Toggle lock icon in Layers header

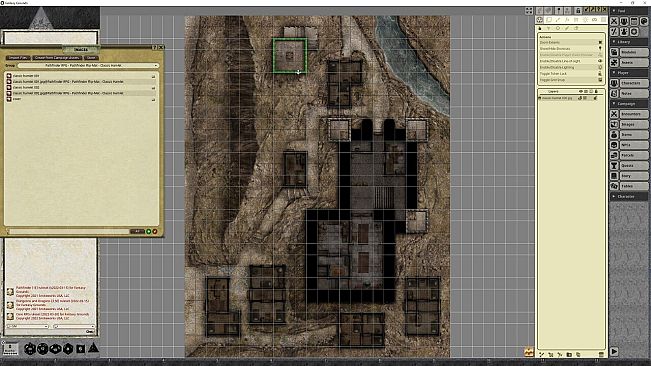596,91
